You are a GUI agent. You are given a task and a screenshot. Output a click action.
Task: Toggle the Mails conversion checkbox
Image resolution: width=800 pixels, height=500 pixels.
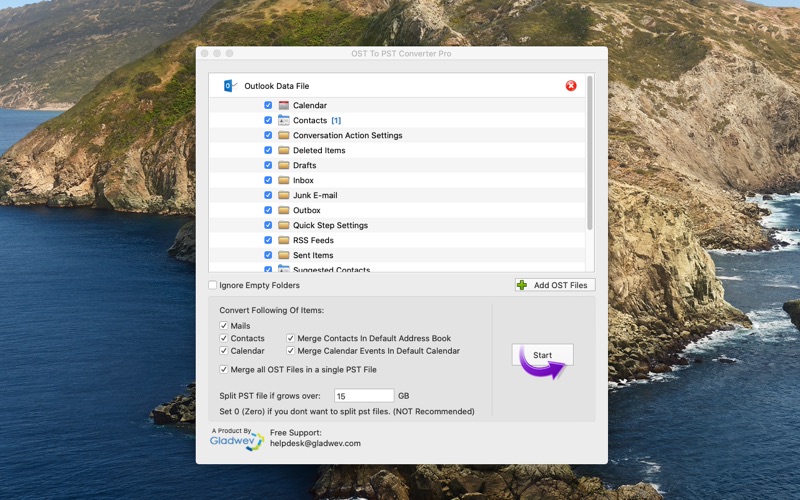223,326
